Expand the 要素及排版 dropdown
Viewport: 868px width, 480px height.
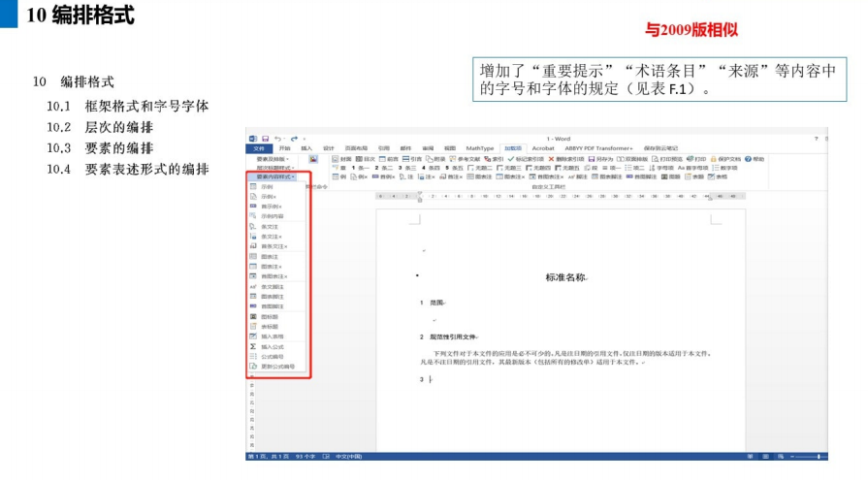click(x=273, y=159)
